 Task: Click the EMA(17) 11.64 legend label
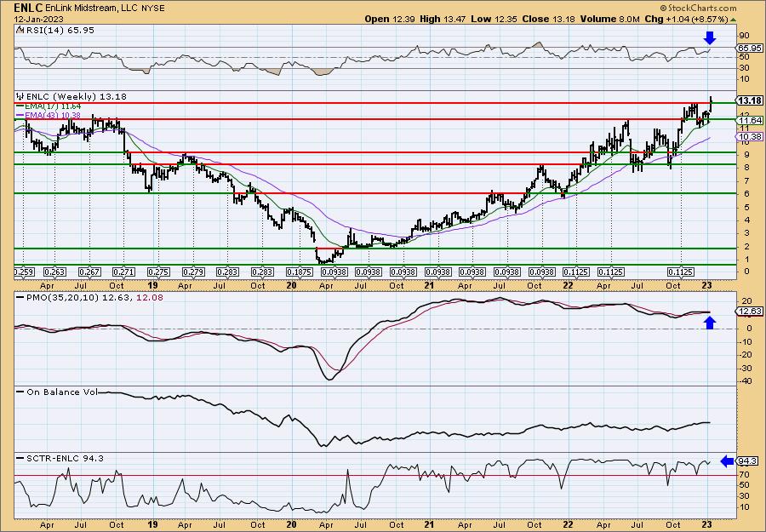coord(54,106)
